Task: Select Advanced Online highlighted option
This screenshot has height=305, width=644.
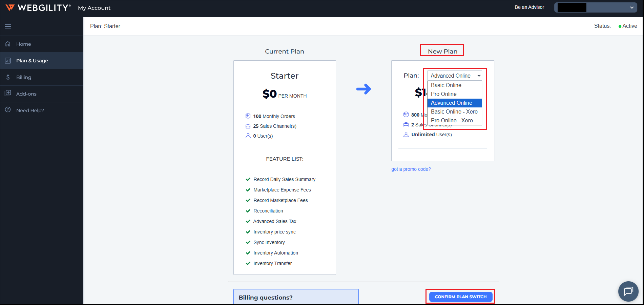Action: (x=451, y=103)
